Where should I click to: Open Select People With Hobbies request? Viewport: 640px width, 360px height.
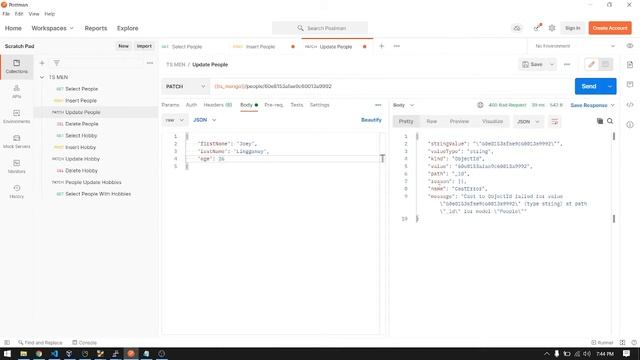(x=98, y=194)
